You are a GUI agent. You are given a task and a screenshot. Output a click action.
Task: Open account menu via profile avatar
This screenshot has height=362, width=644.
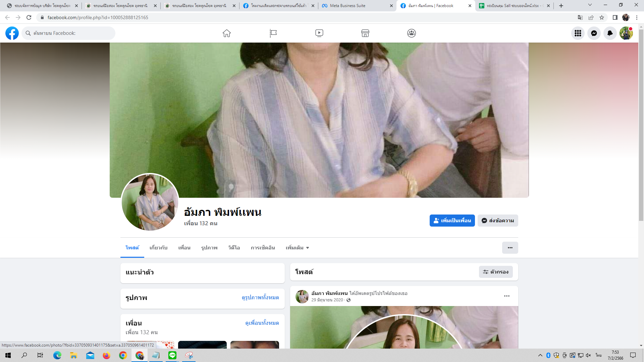(x=626, y=33)
